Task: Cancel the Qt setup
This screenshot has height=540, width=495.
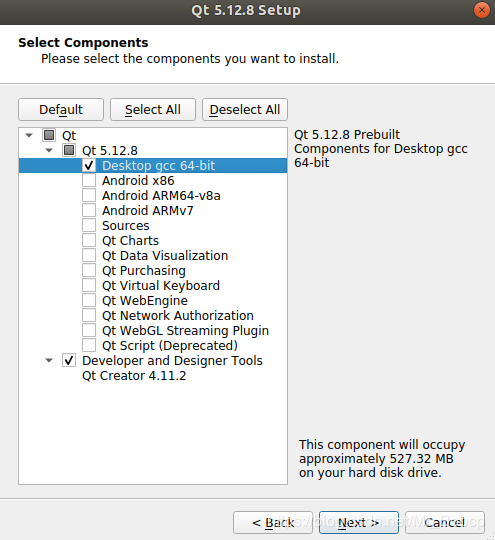Action: 445,522
